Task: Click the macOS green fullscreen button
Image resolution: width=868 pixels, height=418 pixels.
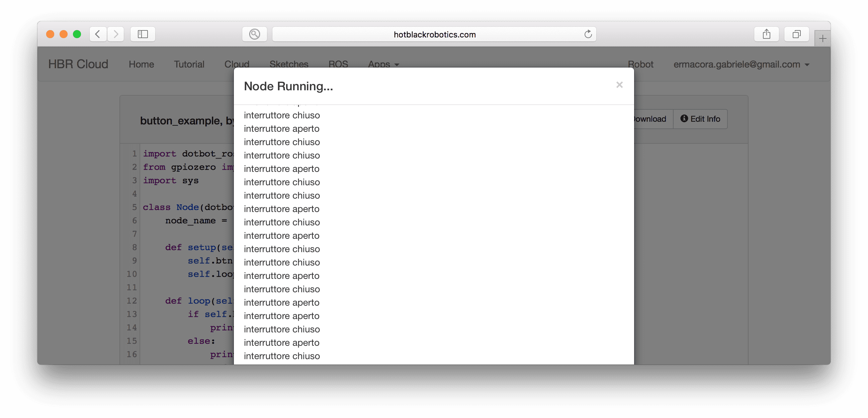Action: 77,34
